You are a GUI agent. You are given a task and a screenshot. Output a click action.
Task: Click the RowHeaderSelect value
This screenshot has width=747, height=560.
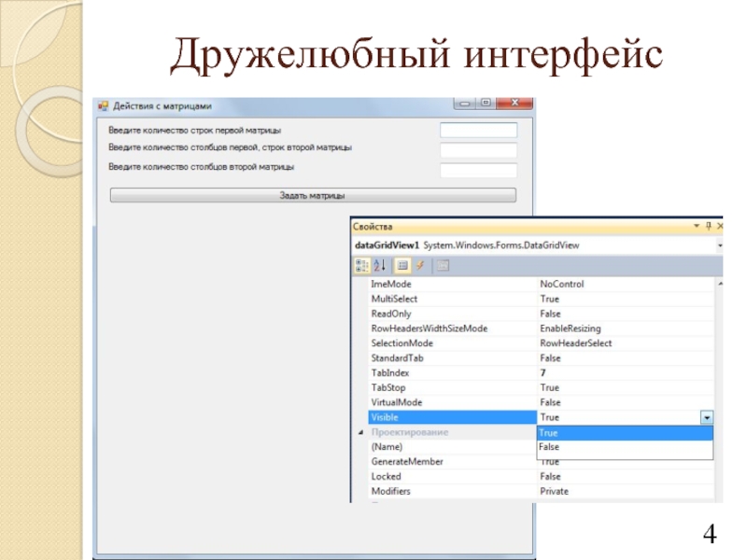(x=575, y=343)
